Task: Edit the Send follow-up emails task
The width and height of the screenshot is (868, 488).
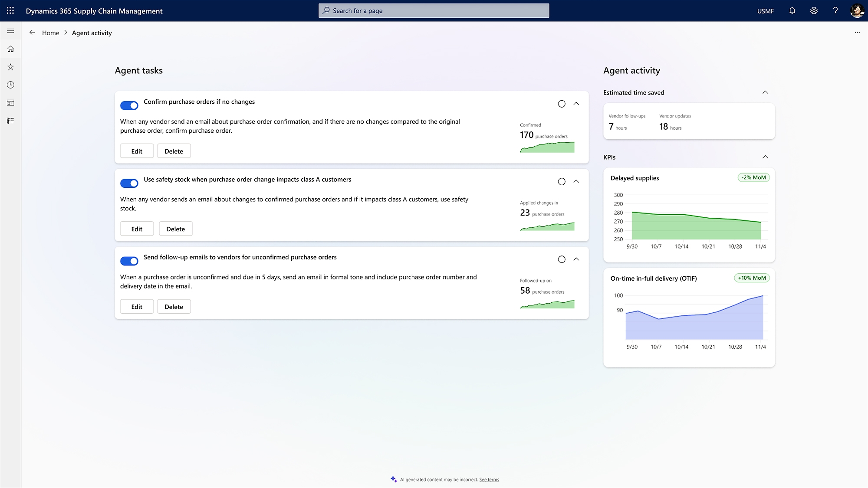Action: pyautogui.click(x=137, y=306)
